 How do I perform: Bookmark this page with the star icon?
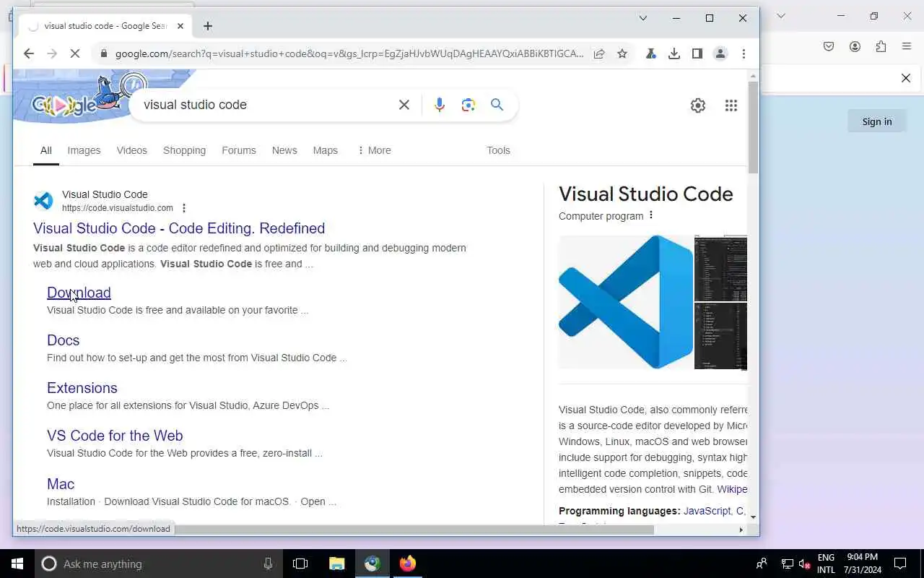coord(622,53)
